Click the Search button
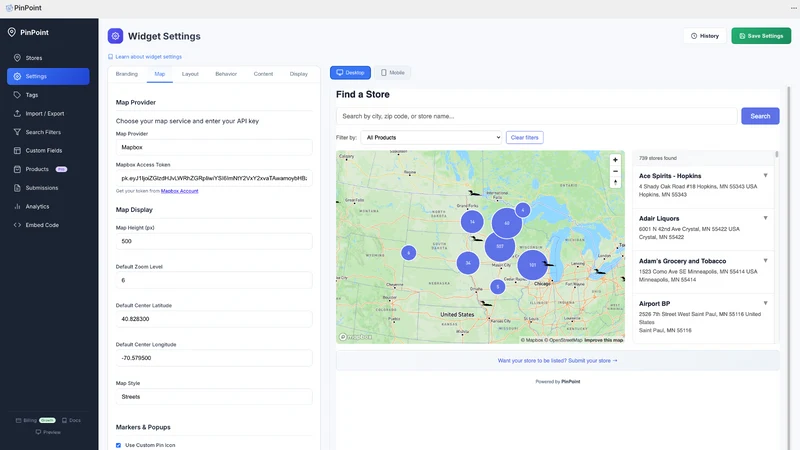The image size is (800, 450). pos(760,116)
